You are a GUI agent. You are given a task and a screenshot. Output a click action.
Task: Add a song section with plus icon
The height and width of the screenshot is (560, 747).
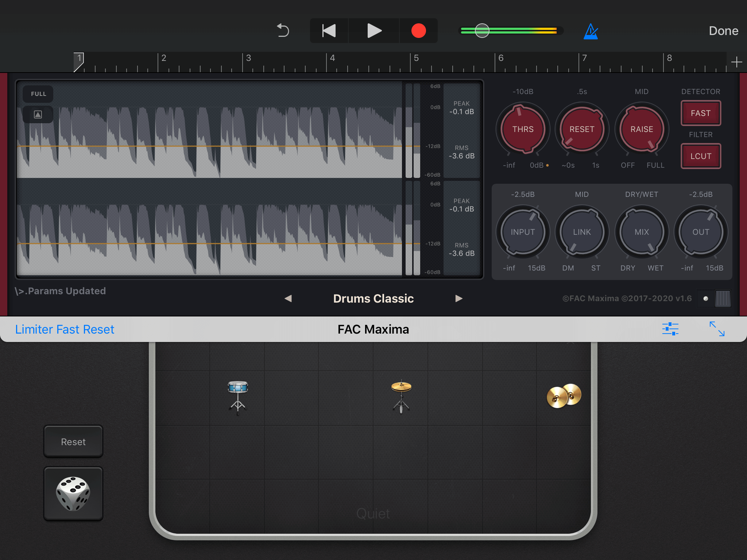[x=736, y=62]
